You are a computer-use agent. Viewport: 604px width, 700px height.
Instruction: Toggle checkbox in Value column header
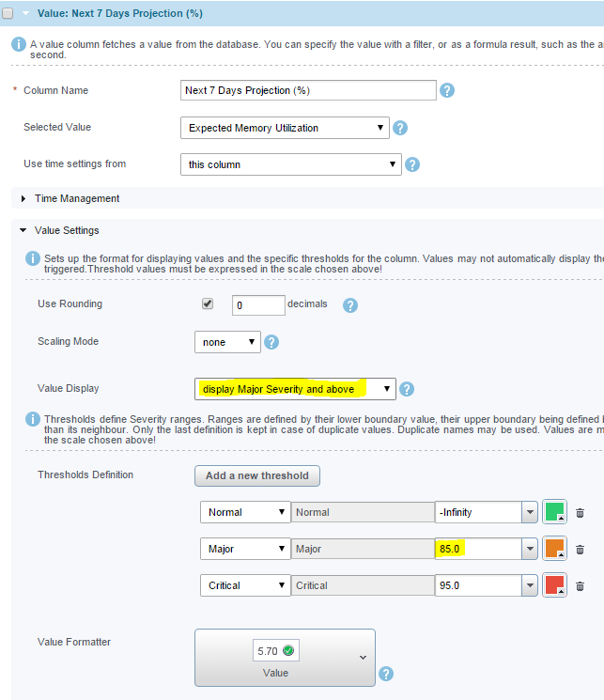[9, 14]
